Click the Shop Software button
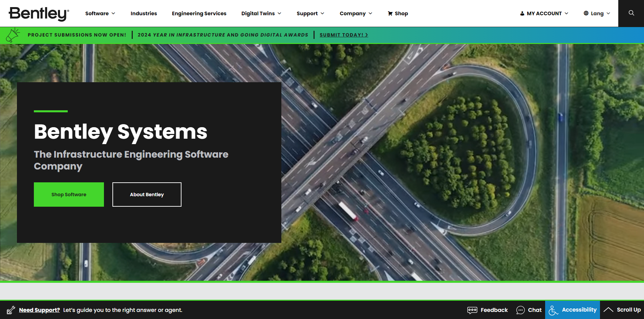The image size is (644, 319). click(69, 195)
